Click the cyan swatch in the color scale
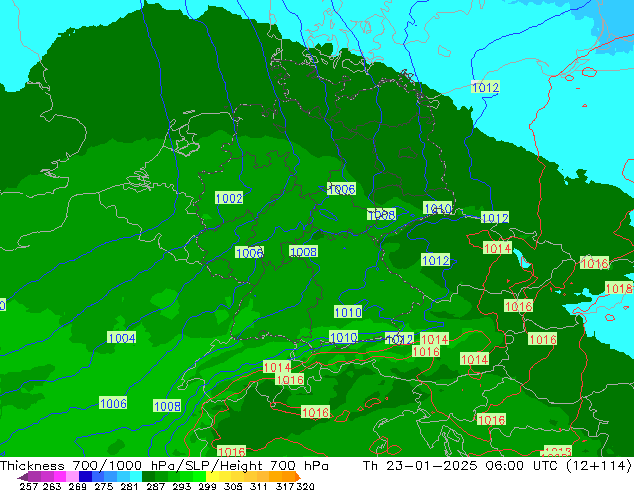The width and height of the screenshot is (634, 490). (x=136, y=477)
